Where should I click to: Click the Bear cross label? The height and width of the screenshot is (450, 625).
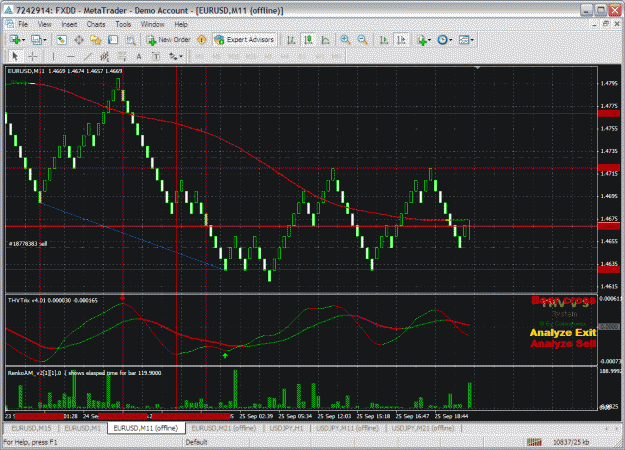(x=564, y=300)
